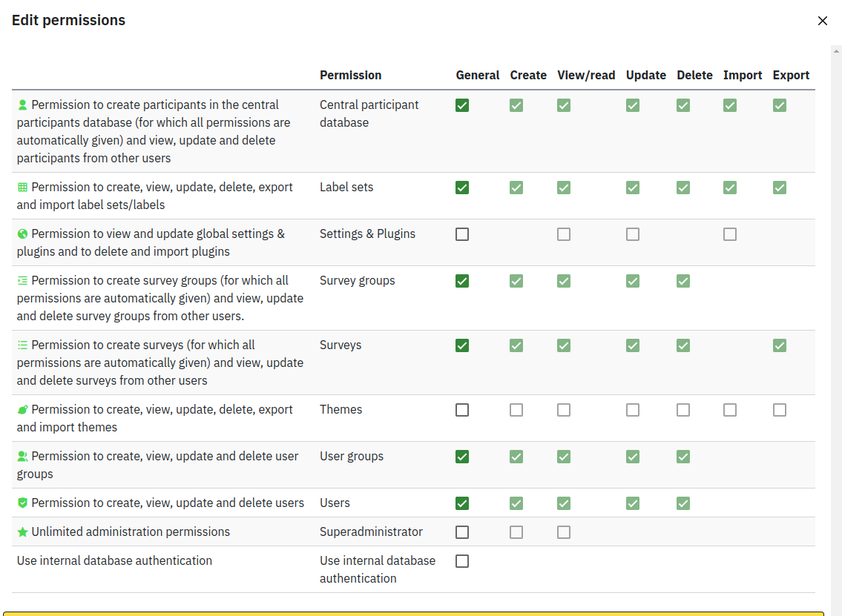The height and width of the screenshot is (616, 842).
Task: Click the vertical scrollbar of the dialog
Action: [836, 297]
